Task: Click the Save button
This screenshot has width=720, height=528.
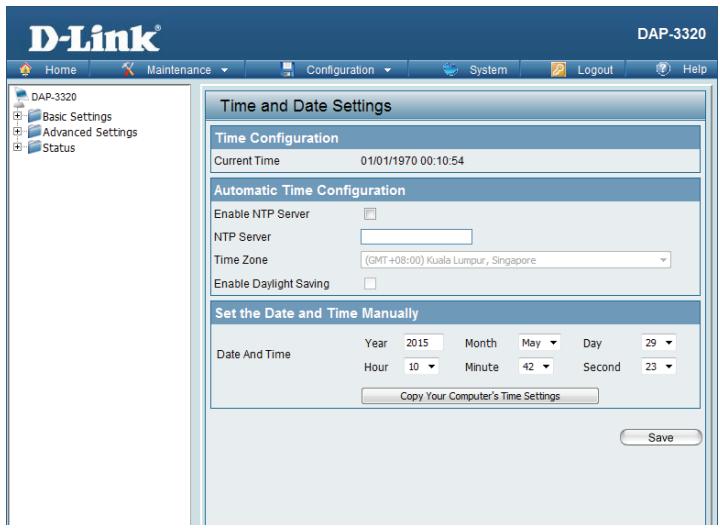Action: coord(661,437)
